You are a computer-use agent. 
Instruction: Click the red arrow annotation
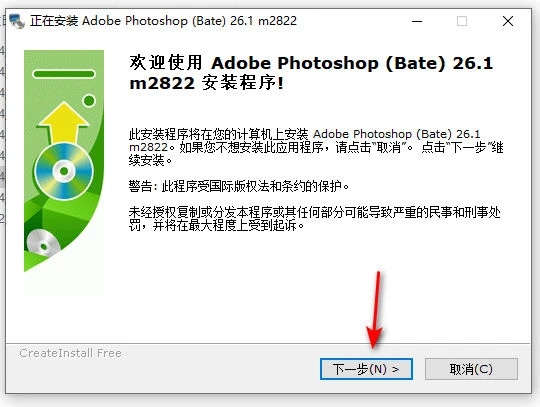[x=375, y=310]
